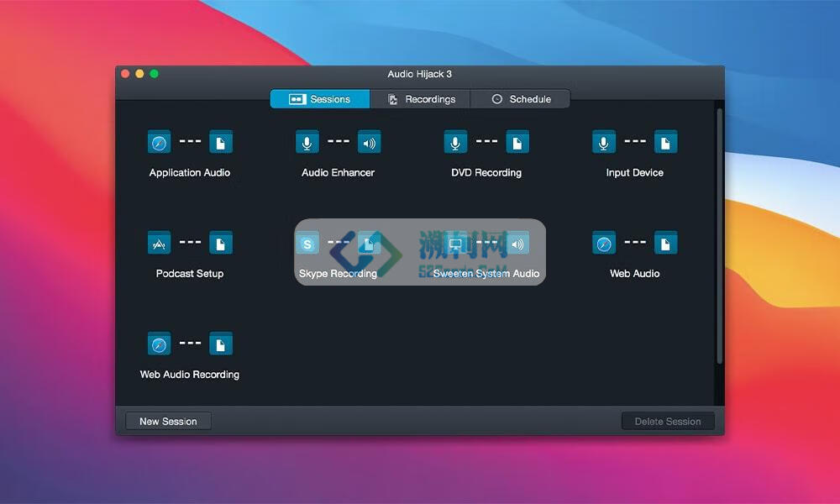
Task: Open the Schedule tab
Action: point(520,99)
